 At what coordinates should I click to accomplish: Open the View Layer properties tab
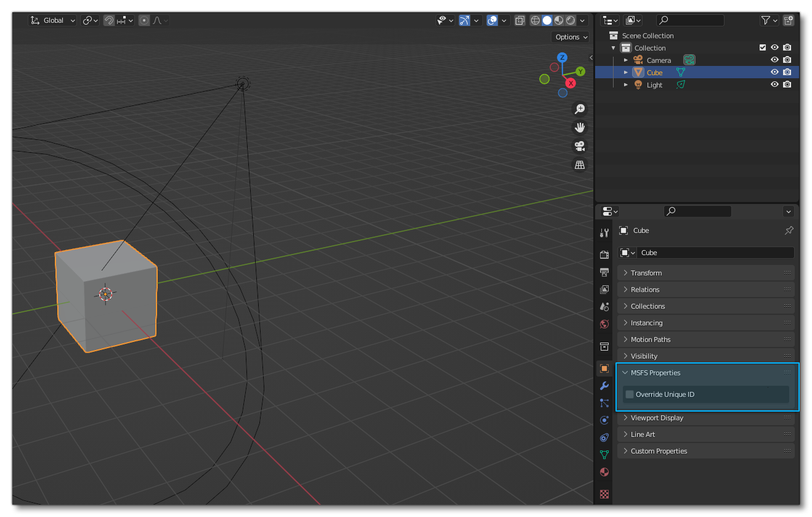click(604, 289)
